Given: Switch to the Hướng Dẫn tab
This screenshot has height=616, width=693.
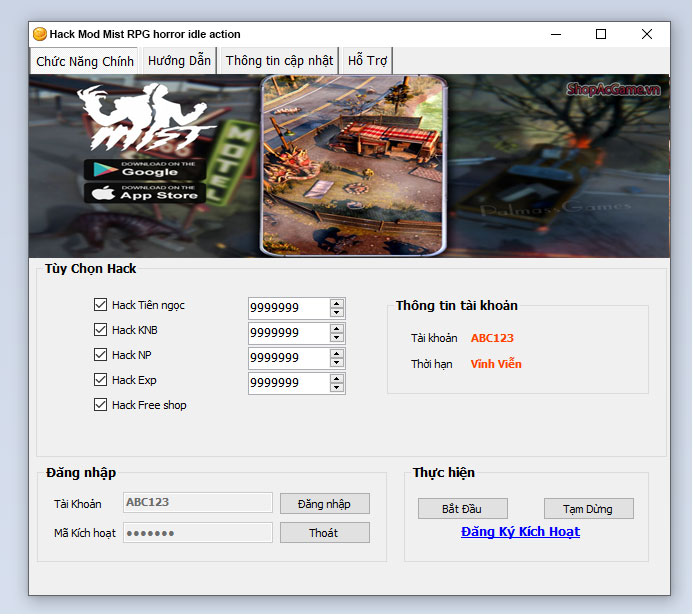Looking at the screenshot, I should point(179,61).
